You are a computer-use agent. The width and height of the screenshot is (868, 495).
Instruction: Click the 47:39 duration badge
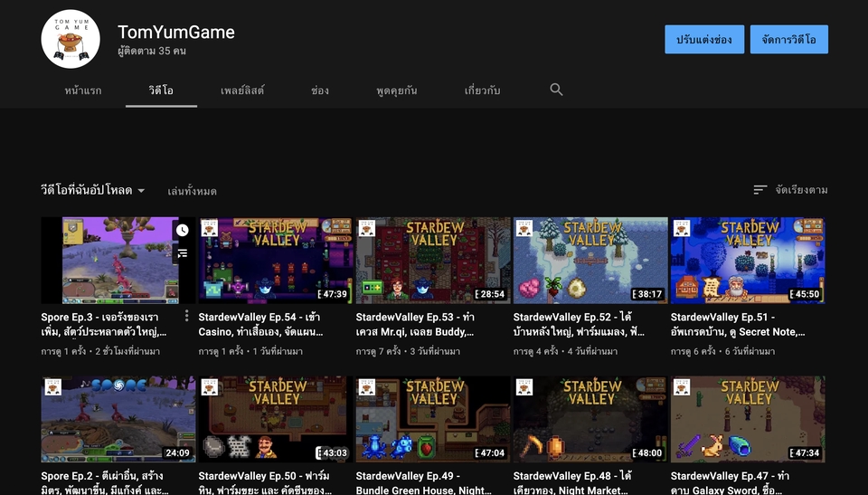333,294
